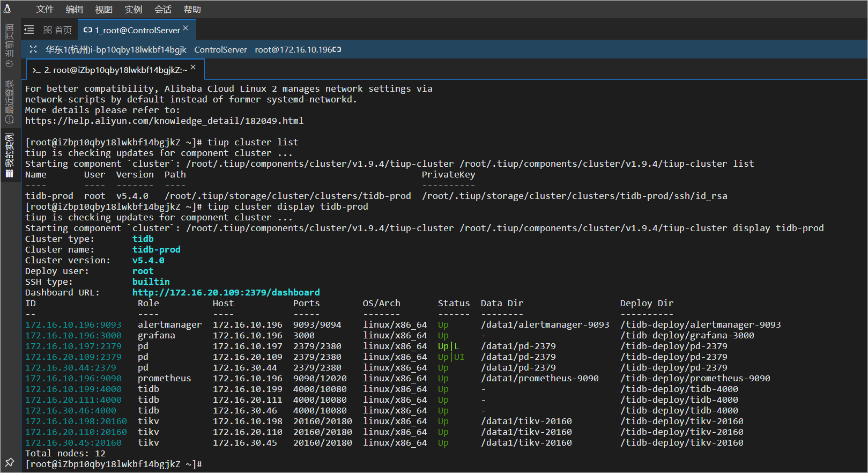Open the help.aliyun.com knowledge_detail URL

click(164, 121)
